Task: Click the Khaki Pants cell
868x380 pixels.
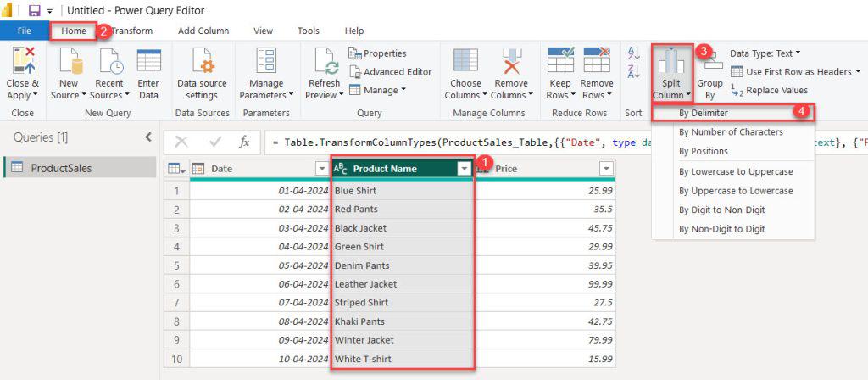Action: point(403,321)
